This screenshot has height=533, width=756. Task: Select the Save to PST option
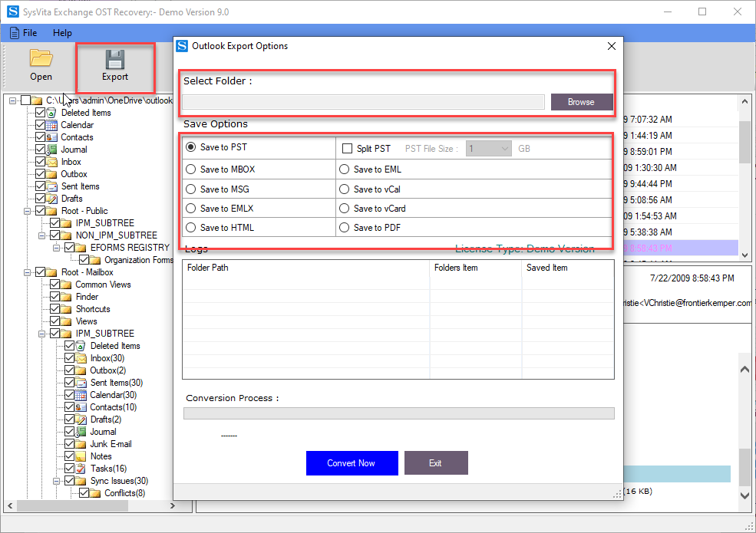coord(191,147)
